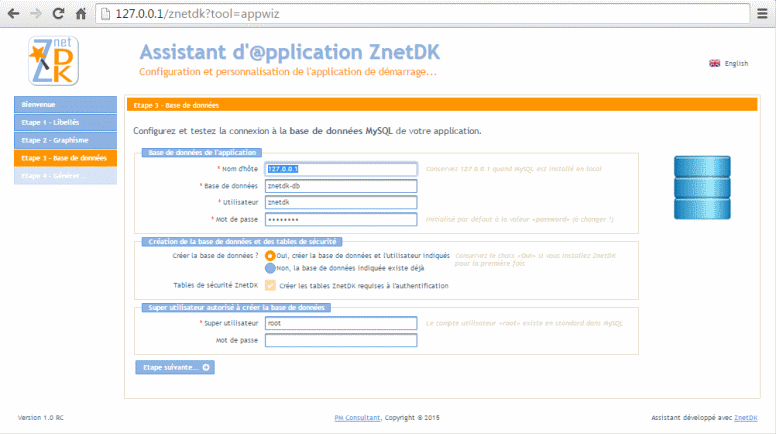This screenshot has width=776, height=434.
Task: Switch language to English
Action: [x=736, y=63]
